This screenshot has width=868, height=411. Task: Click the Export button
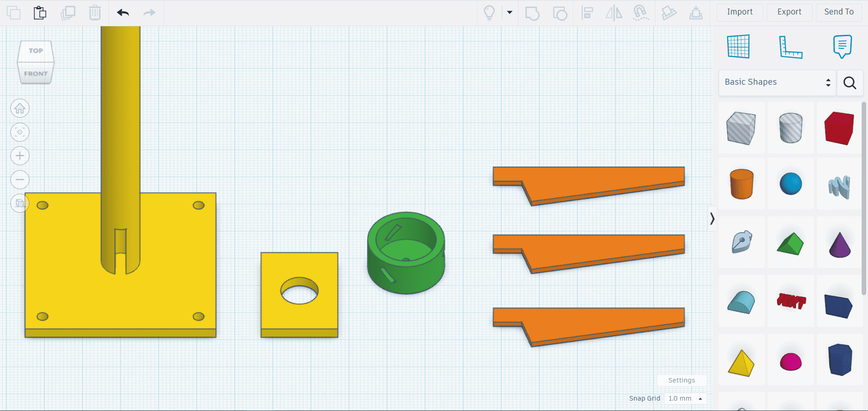pos(789,12)
